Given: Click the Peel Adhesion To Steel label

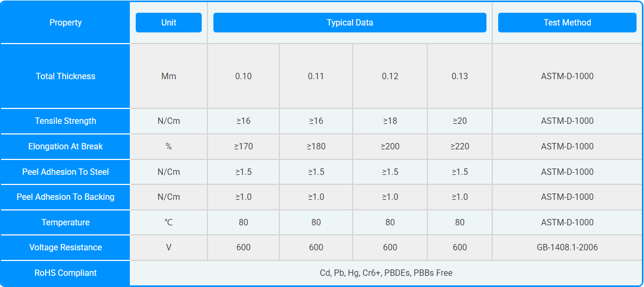Looking at the screenshot, I should click(x=65, y=172).
